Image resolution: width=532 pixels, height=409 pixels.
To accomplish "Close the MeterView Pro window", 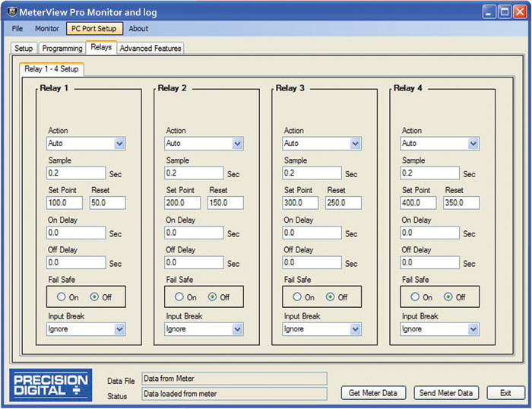I will [x=520, y=12].
